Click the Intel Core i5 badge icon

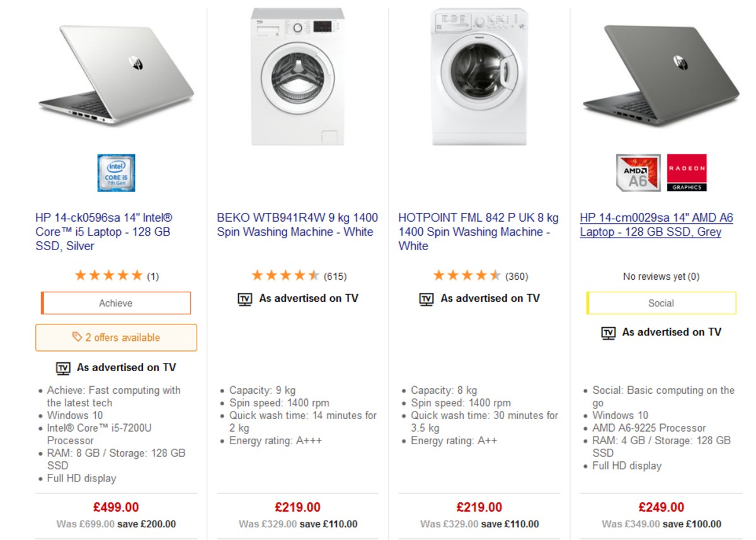coord(116,174)
